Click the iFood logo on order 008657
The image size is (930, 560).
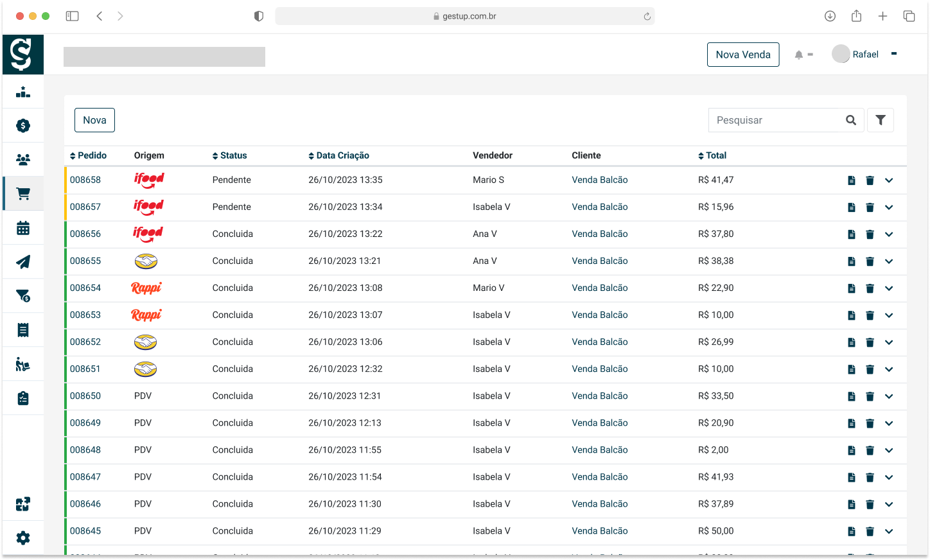click(x=148, y=207)
